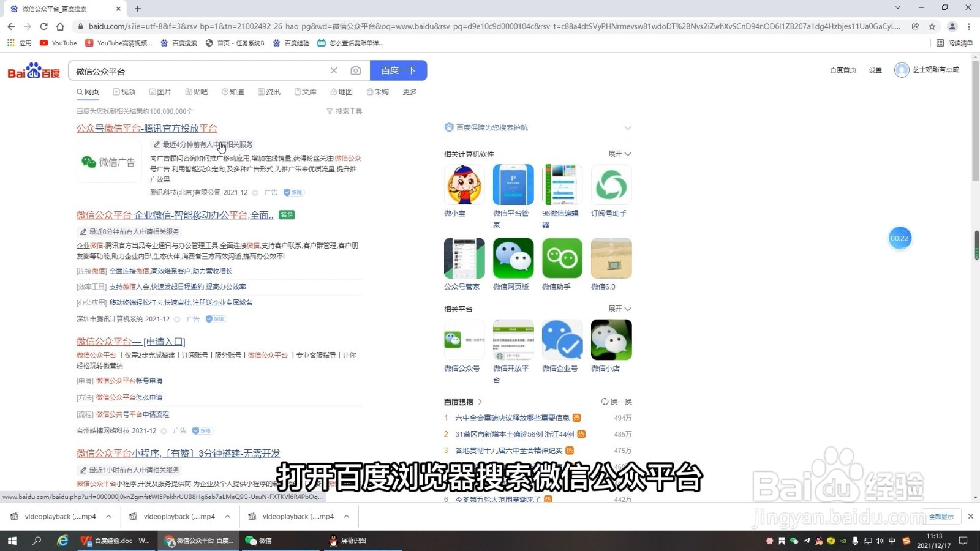
Task: Open result 微信公众平台小程序 3分钟搭建
Action: coord(178,453)
